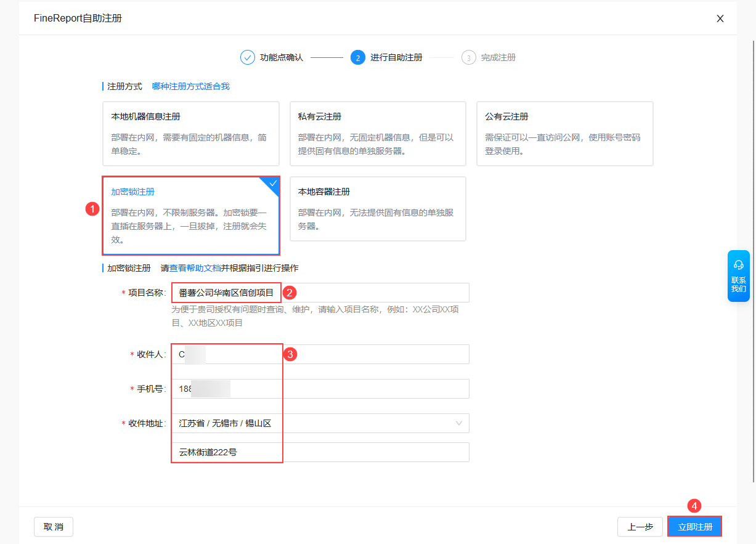Open the 收件地址 region dropdown
The image size is (756, 544).
(x=320, y=423)
